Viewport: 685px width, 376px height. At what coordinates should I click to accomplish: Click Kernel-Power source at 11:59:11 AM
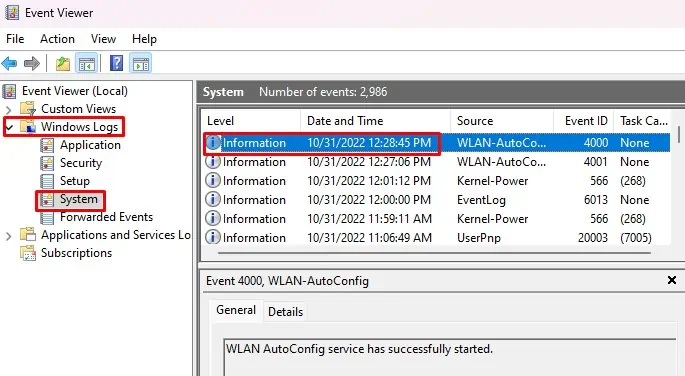(x=492, y=219)
